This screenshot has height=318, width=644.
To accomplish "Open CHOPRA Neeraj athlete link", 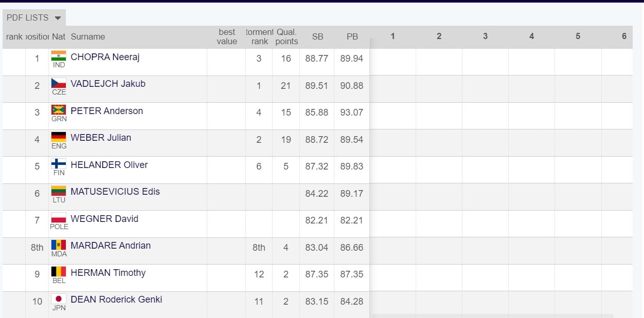I will coord(105,57).
